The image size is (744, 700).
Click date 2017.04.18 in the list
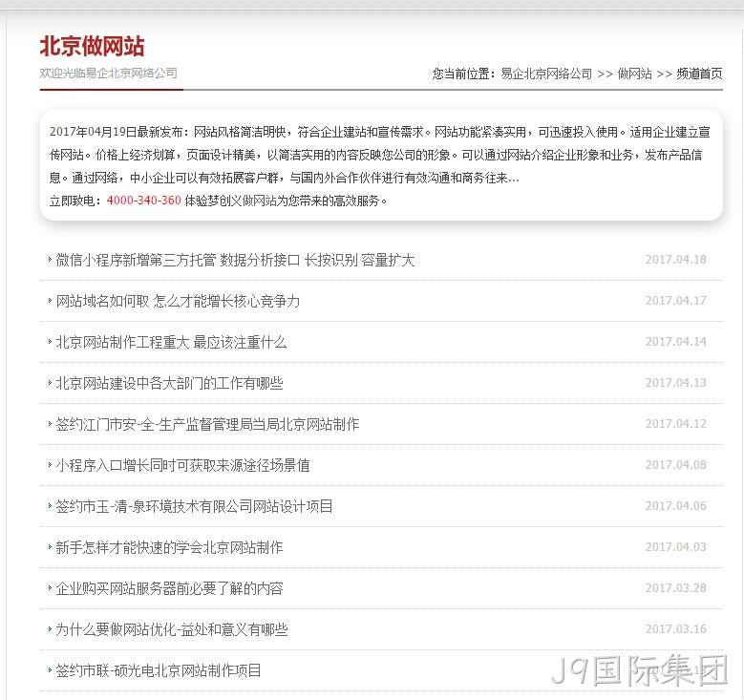click(675, 260)
